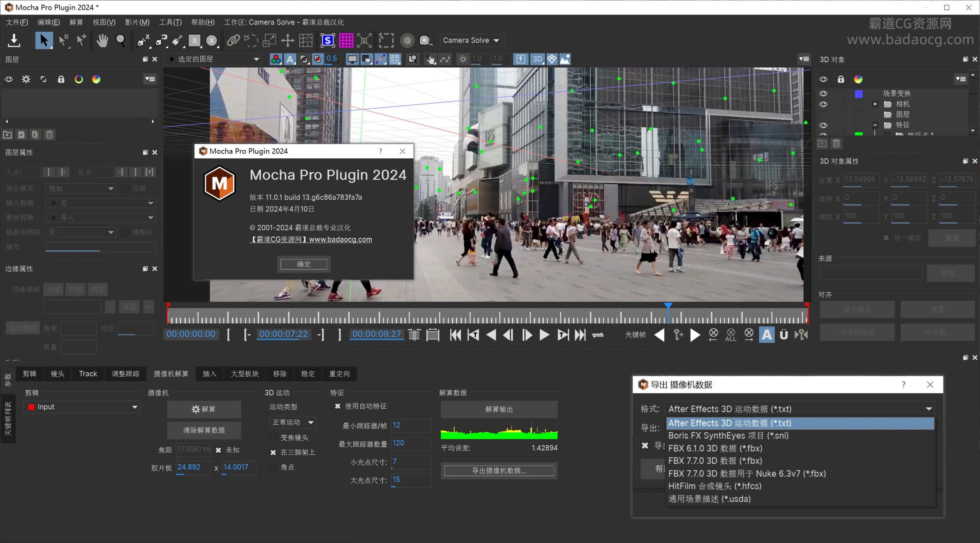The width and height of the screenshot is (980, 543).
Task: Select the create rectangle shape tool
Action: pos(194,41)
